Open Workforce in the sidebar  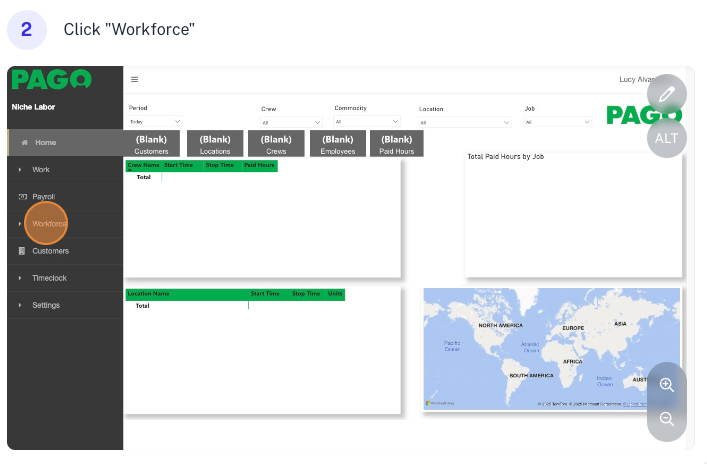point(47,224)
